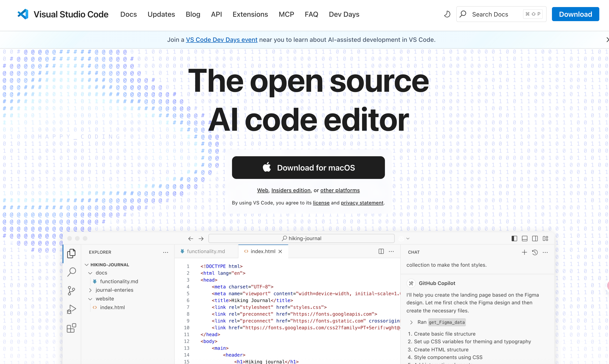Open chat history clock icon

535,252
